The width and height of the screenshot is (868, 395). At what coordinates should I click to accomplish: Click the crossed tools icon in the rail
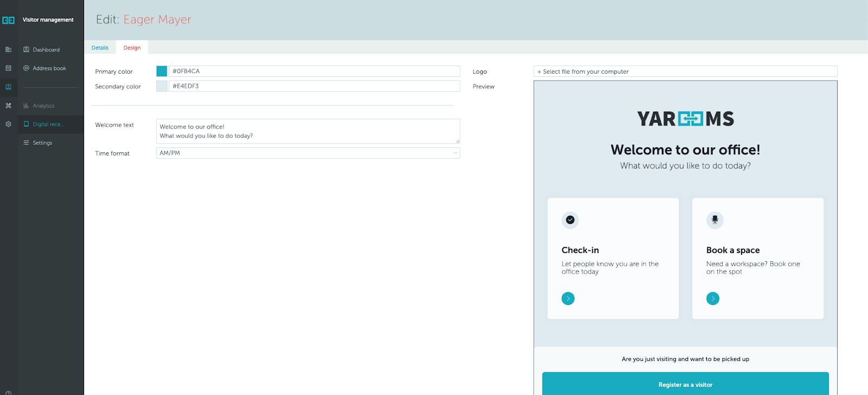point(8,106)
